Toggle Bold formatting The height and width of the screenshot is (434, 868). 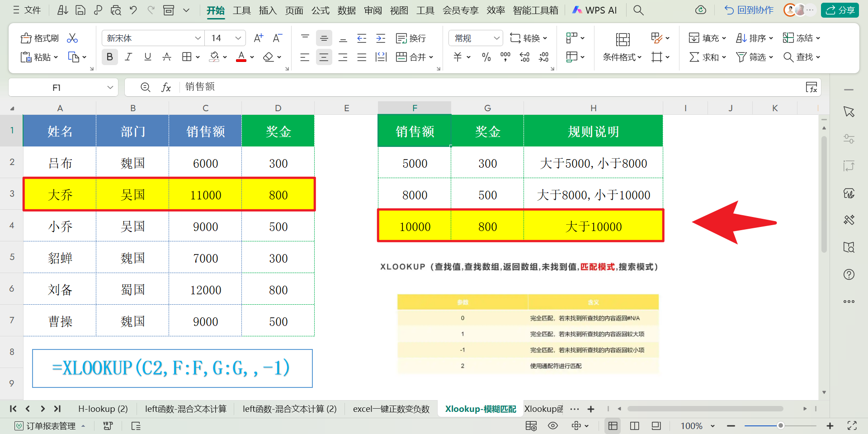point(109,57)
